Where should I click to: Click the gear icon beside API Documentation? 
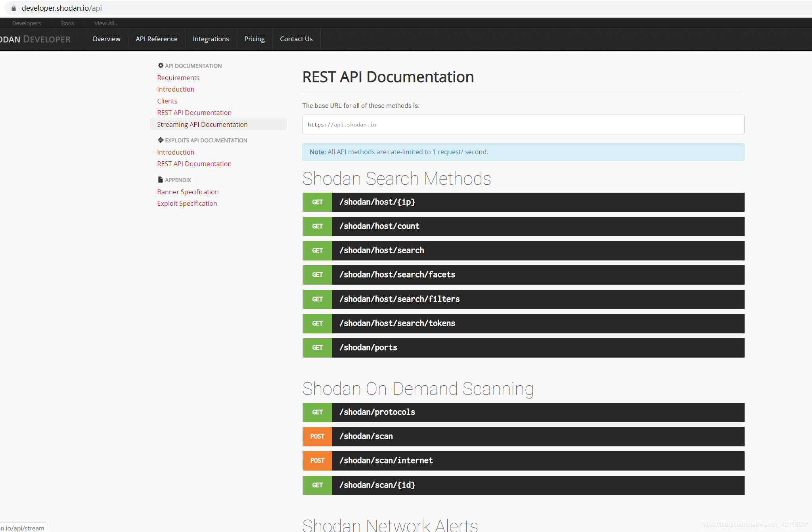point(161,65)
